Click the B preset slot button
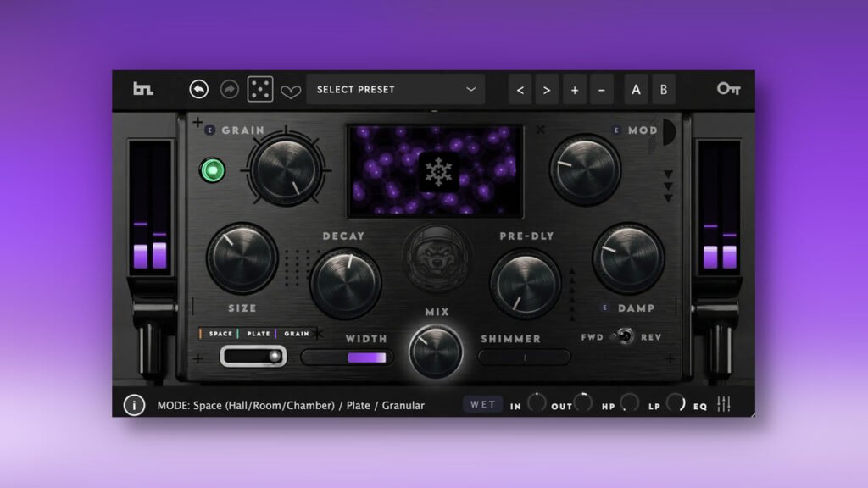Image resolution: width=868 pixels, height=488 pixels. click(663, 89)
